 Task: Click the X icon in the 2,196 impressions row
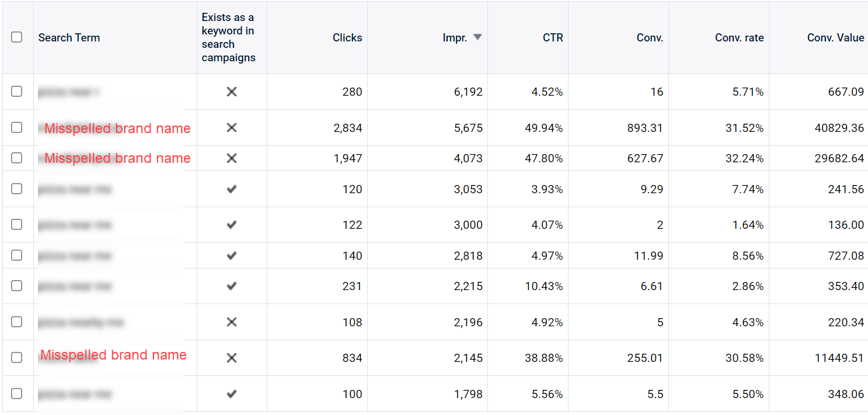point(232,322)
